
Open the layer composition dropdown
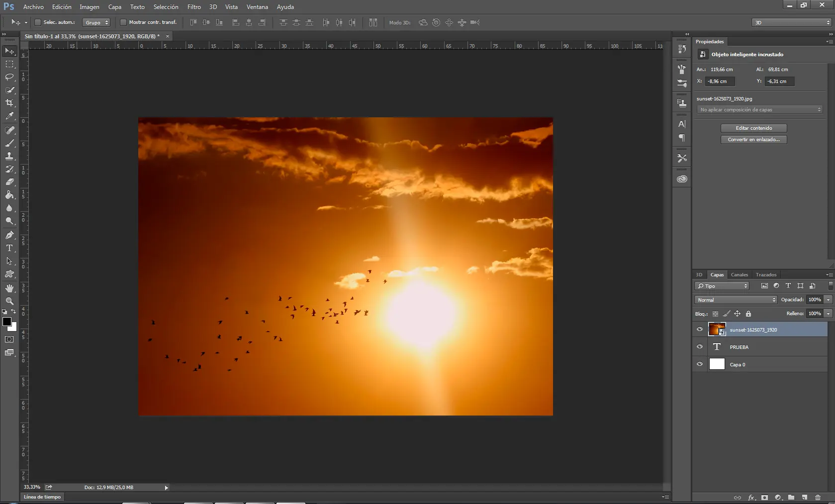tap(759, 110)
